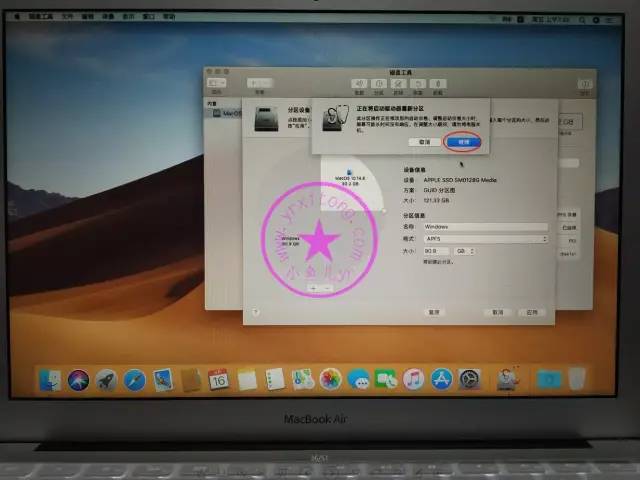Click the 应用 apply button
The image size is (640, 480).
pos(532,312)
